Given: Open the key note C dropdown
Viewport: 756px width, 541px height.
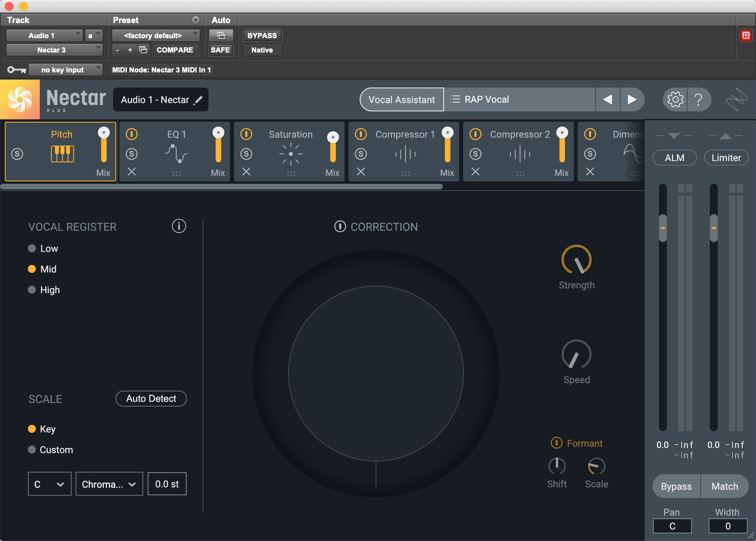Looking at the screenshot, I should click(x=49, y=484).
